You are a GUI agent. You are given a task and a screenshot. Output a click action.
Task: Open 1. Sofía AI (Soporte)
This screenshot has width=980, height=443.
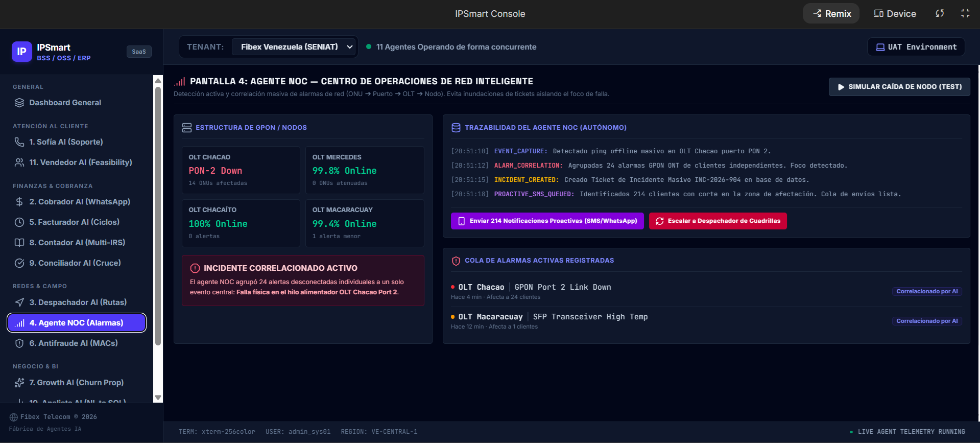pyautogui.click(x=77, y=142)
